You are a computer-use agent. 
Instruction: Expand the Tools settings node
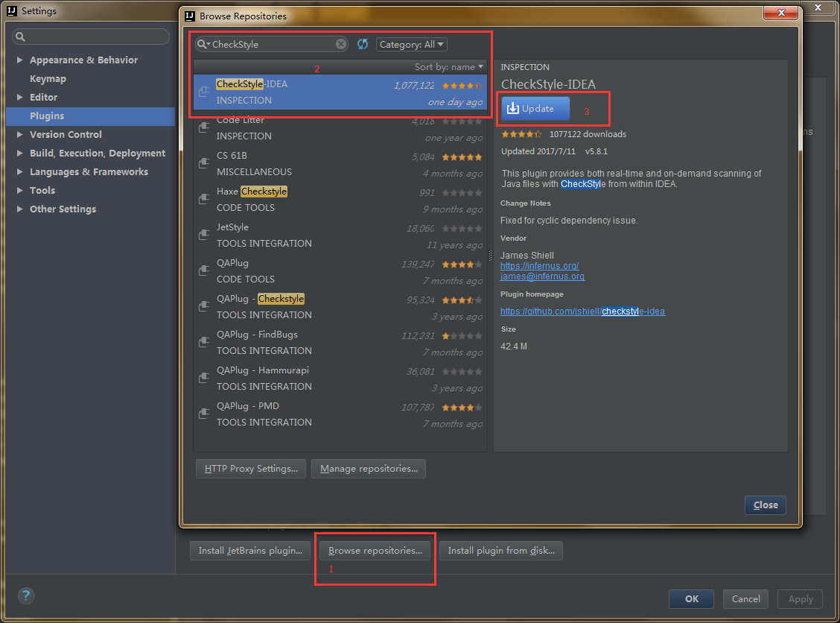click(x=19, y=190)
